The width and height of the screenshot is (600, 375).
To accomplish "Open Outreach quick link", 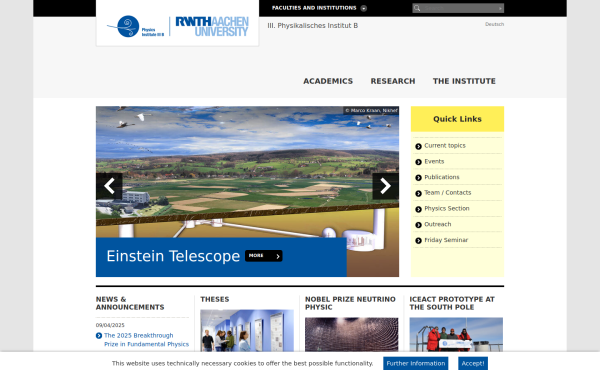I will coord(438,224).
